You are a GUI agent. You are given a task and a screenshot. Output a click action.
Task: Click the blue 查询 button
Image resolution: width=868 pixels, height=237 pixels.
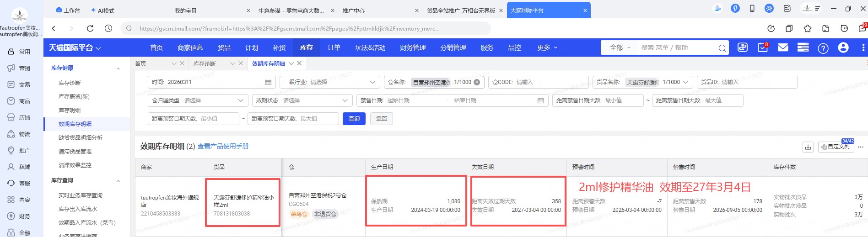[x=354, y=119]
